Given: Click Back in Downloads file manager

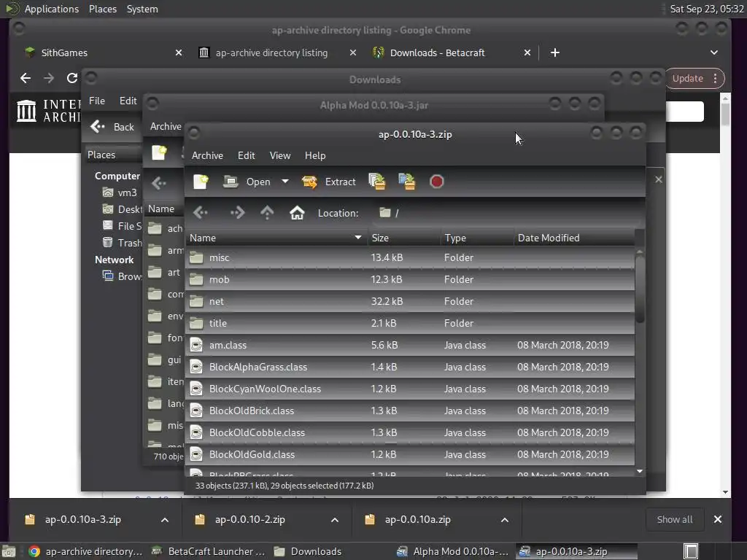Looking at the screenshot, I should tap(112, 127).
